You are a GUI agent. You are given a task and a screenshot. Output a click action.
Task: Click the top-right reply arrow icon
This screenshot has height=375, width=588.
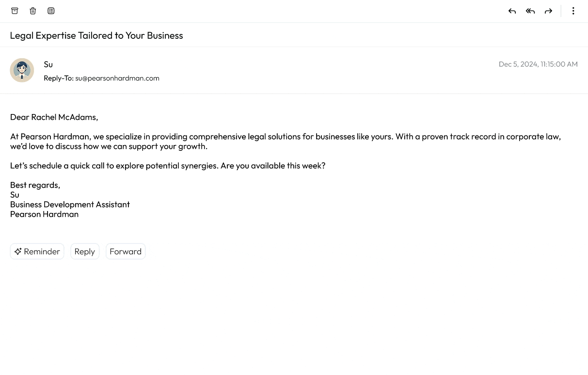click(512, 11)
